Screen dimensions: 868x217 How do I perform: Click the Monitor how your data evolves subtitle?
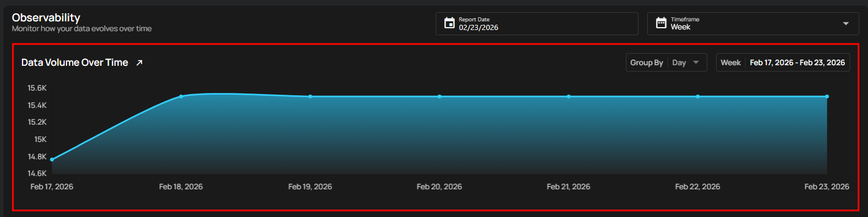coord(82,28)
